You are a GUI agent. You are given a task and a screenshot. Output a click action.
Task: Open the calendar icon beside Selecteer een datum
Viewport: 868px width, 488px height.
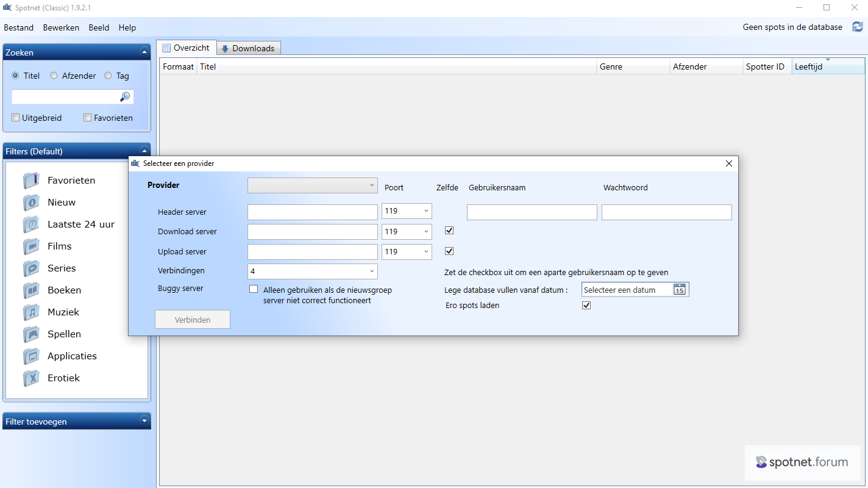pos(679,290)
